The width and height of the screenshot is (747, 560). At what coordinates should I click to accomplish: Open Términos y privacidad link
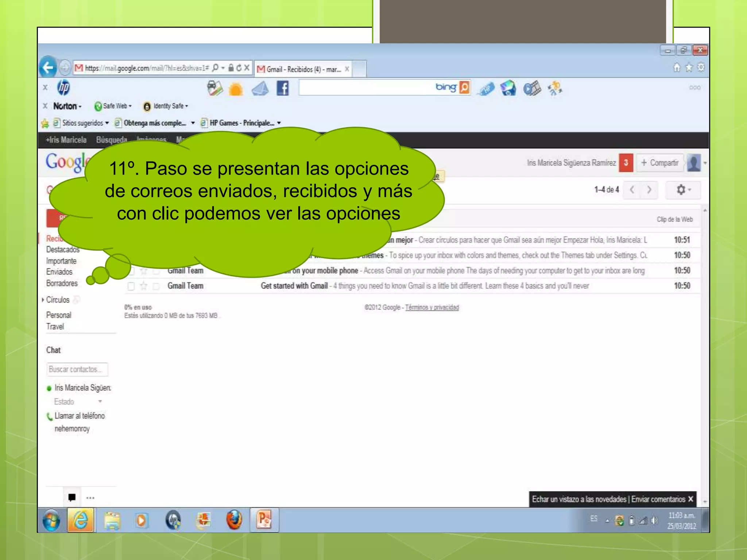pyautogui.click(x=432, y=307)
